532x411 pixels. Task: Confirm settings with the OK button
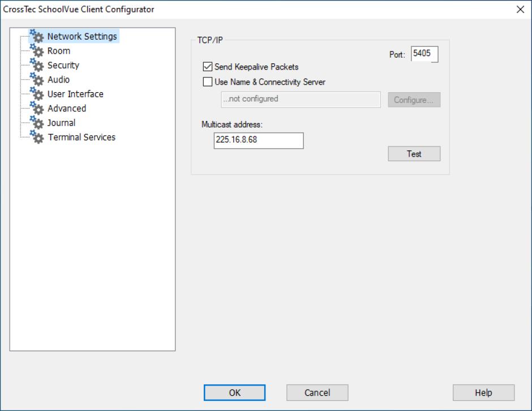(x=234, y=393)
